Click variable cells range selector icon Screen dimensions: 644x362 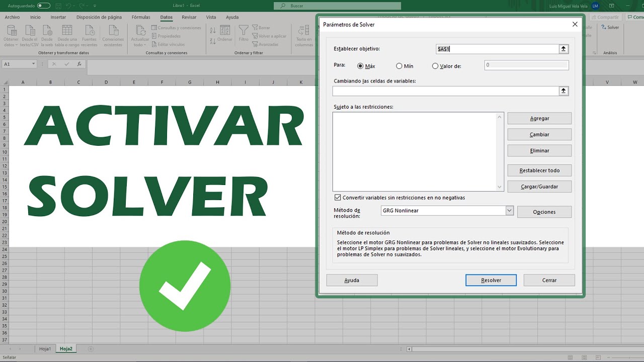[x=563, y=91]
